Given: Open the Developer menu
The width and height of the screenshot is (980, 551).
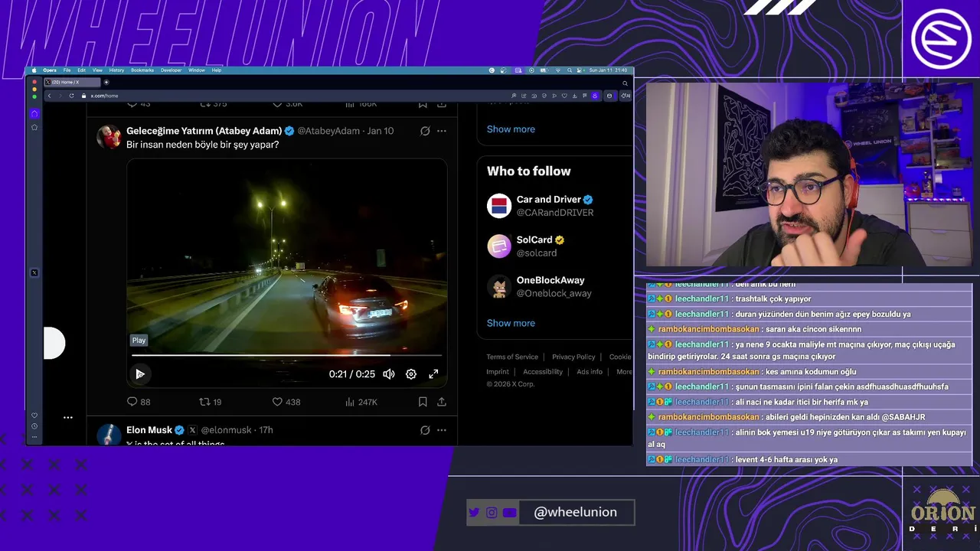Looking at the screenshot, I should [x=171, y=70].
